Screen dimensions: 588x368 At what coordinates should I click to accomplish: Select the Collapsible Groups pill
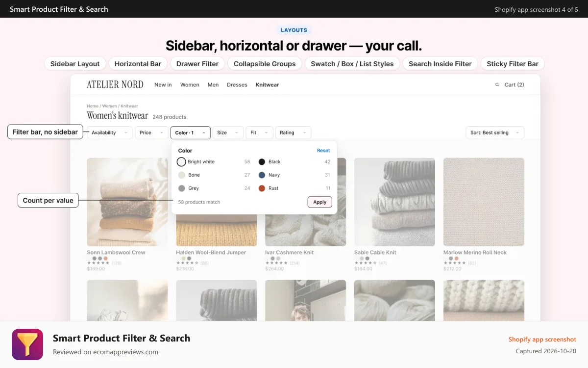[265, 64]
